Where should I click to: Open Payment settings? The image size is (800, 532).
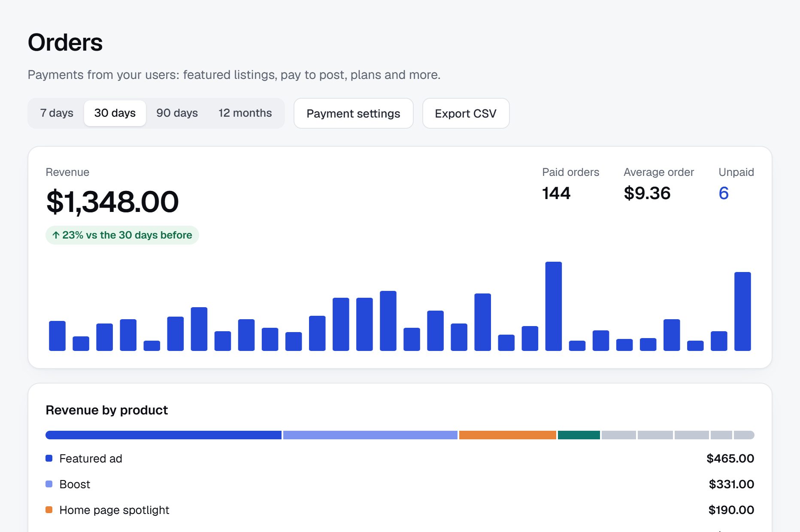(x=353, y=113)
